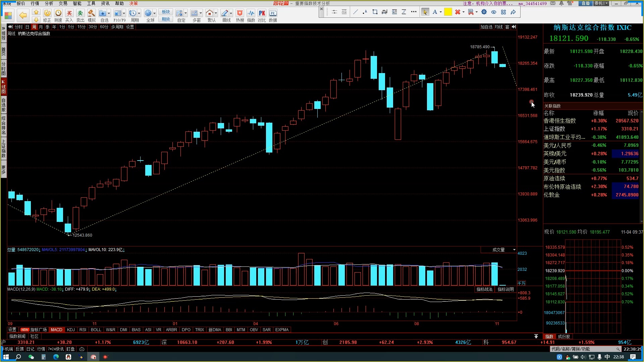Select the BOLL indicator tab
The image size is (644, 362).
(x=96, y=330)
